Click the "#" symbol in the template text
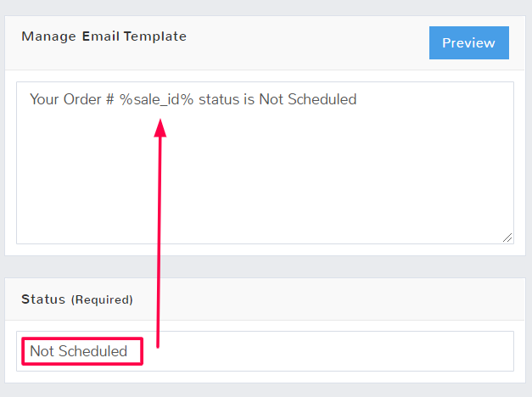Viewport: 532px width, 397px height. [x=110, y=99]
